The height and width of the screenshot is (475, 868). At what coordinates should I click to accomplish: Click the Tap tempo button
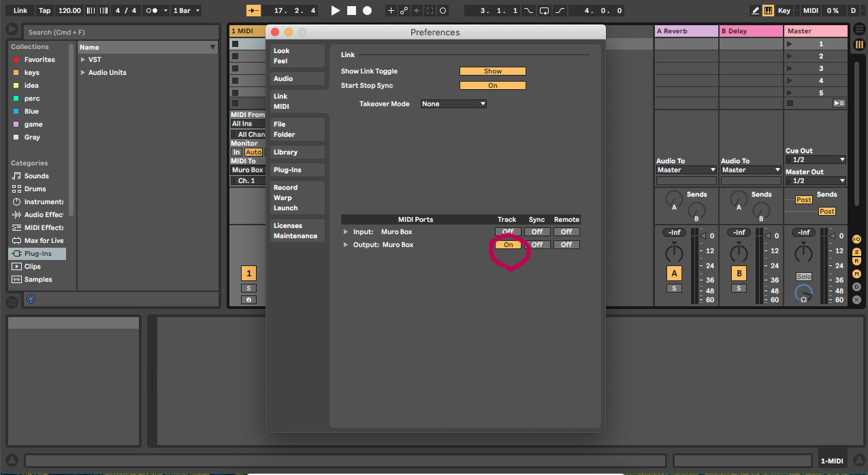coord(44,11)
